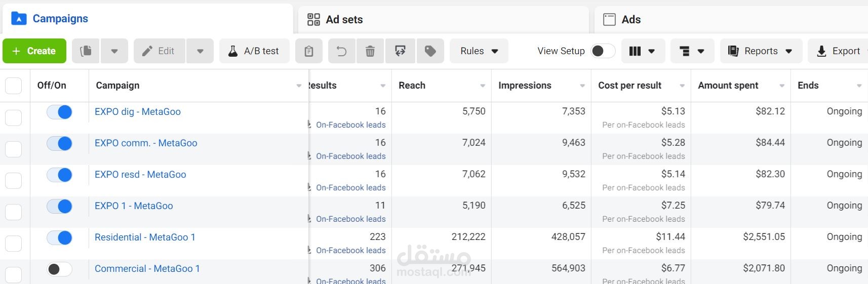Click the Campaigns folder icon

19,19
